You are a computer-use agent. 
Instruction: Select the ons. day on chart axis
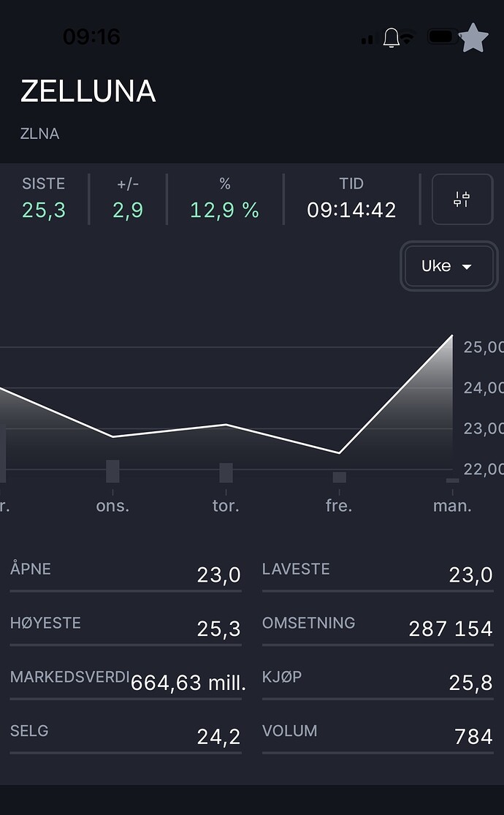coord(112,506)
